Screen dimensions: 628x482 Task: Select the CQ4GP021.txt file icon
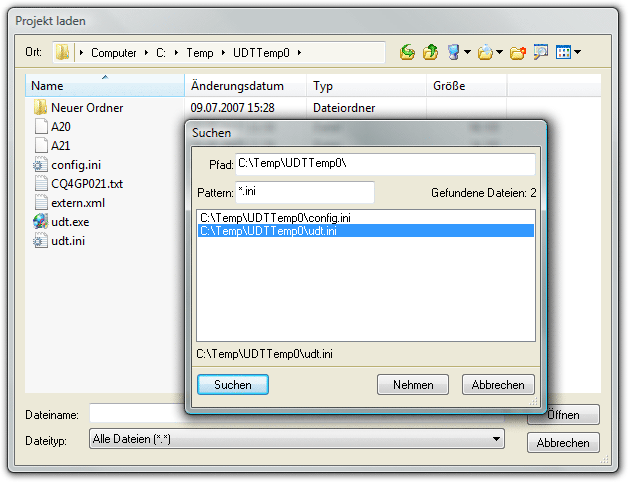click(40, 184)
